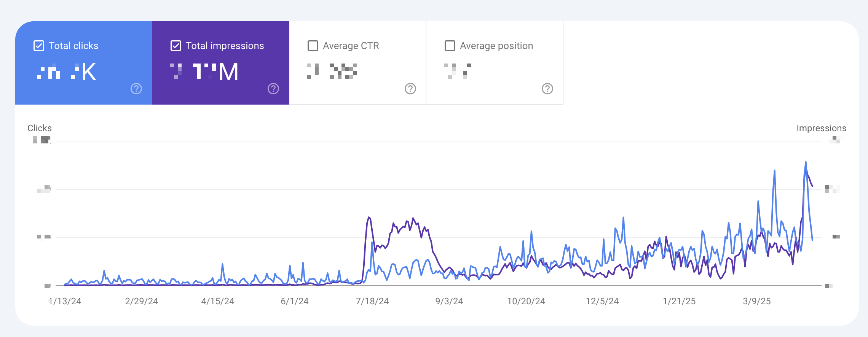Click the Average position label text
This screenshot has height=337, width=868.
pos(496,46)
